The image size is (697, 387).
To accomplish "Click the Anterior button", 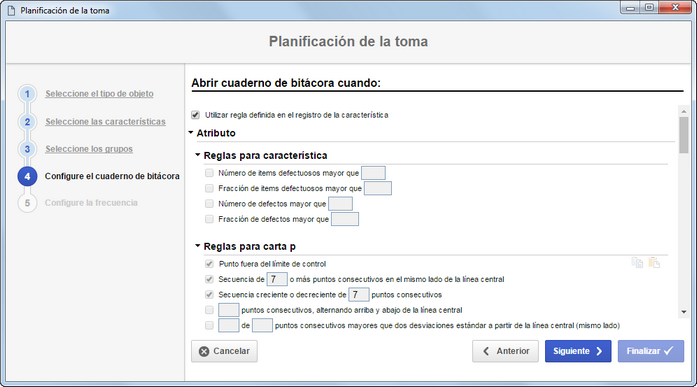I will (505, 351).
